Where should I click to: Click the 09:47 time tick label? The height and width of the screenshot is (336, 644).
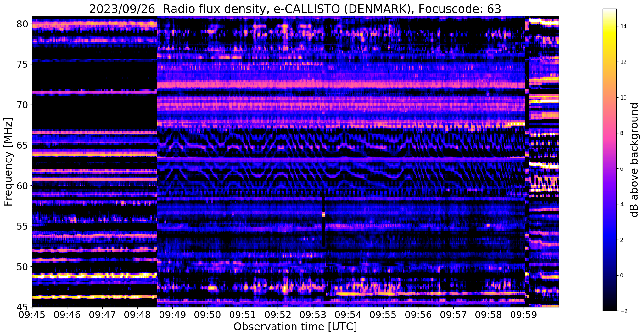(x=102, y=315)
